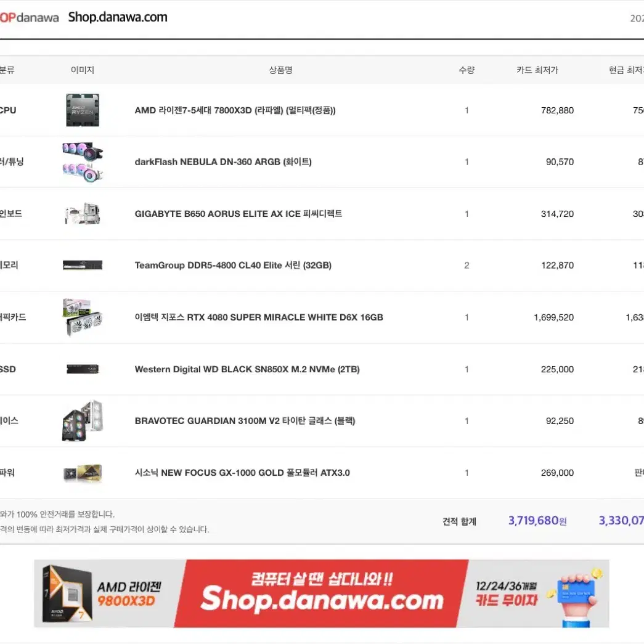Select the graphics card price 1,699,520
This screenshot has width=644, height=644.
coord(553,317)
